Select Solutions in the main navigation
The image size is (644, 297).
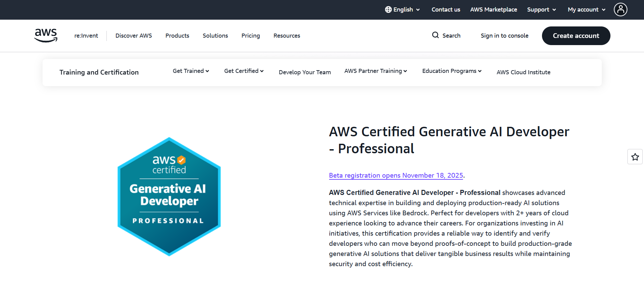click(215, 36)
